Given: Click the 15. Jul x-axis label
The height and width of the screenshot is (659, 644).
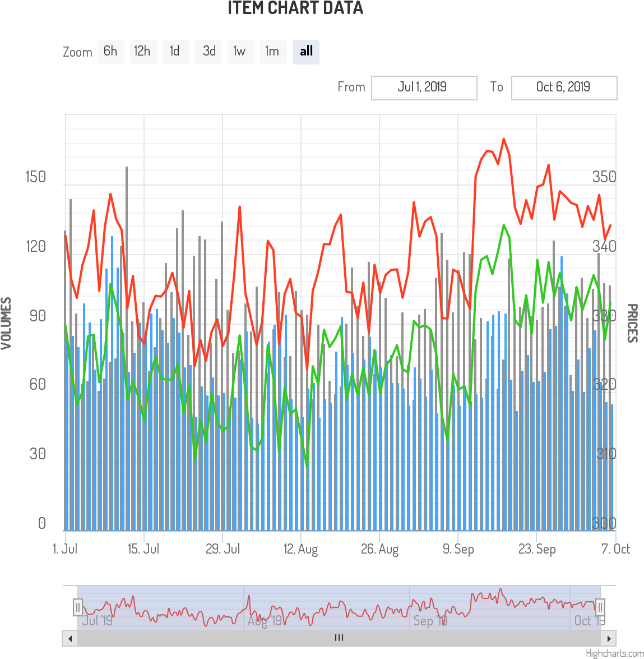Looking at the screenshot, I should 143,549.
